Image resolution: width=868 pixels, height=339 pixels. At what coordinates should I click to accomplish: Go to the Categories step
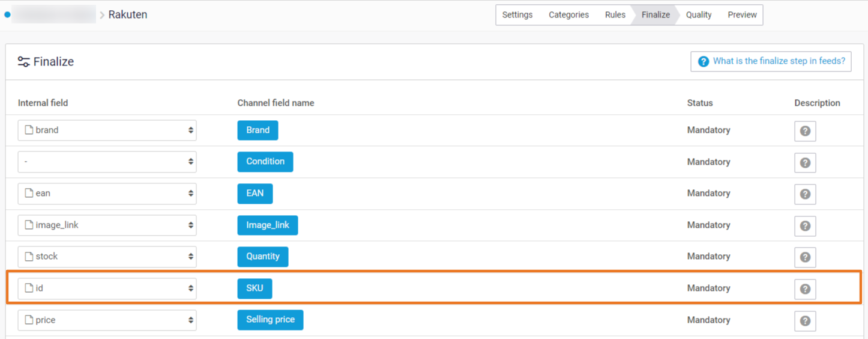pyautogui.click(x=568, y=15)
